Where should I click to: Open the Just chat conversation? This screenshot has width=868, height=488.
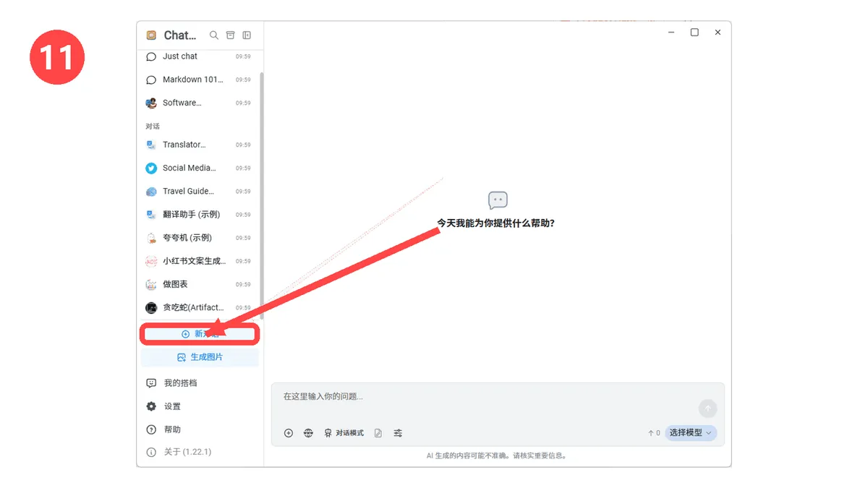[x=199, y=56]
